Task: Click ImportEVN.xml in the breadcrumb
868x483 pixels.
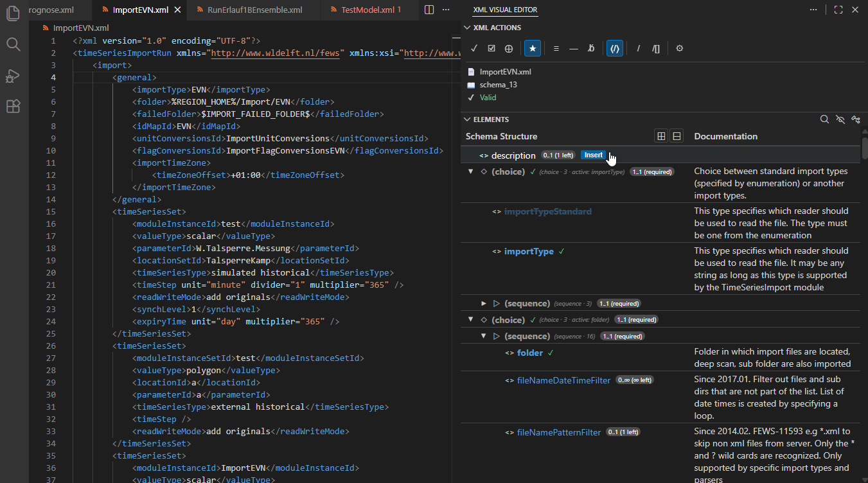Action: coord(81,28)
